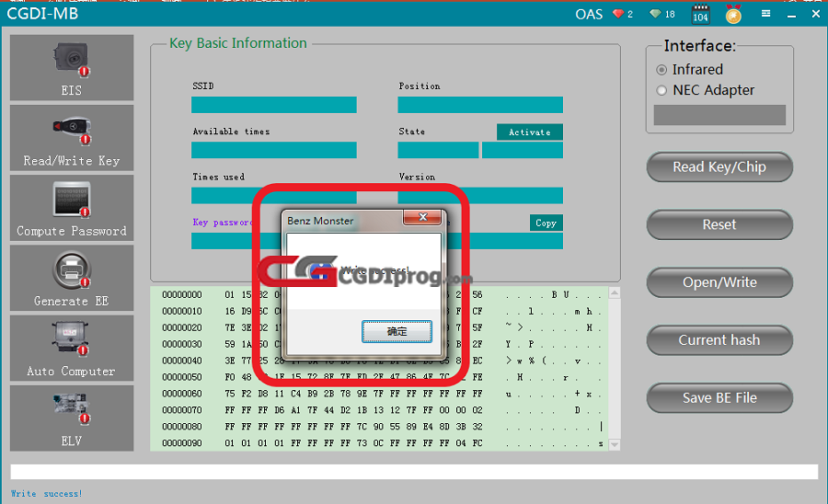Click hex row address 00000060
Image resolution: width=828 pixels, height=504 pixels.
click(182, 394)
